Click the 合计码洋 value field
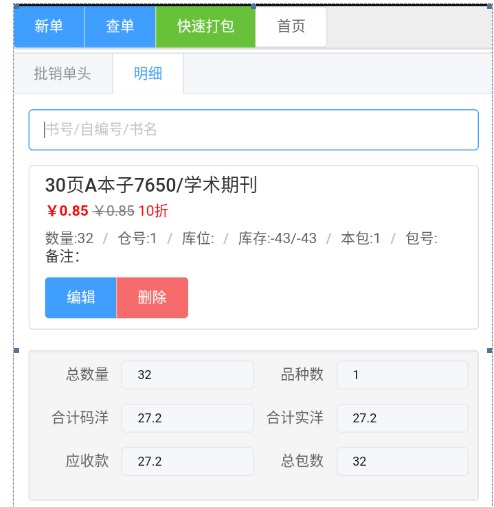 [187, 418]
